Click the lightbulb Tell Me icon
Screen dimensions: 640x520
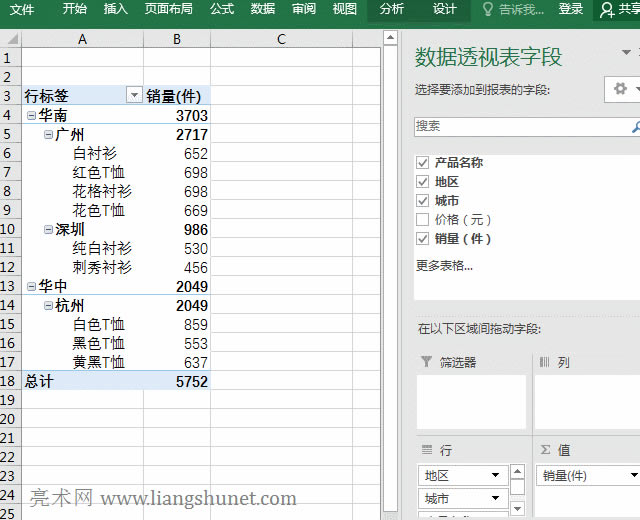click(488, 9)
